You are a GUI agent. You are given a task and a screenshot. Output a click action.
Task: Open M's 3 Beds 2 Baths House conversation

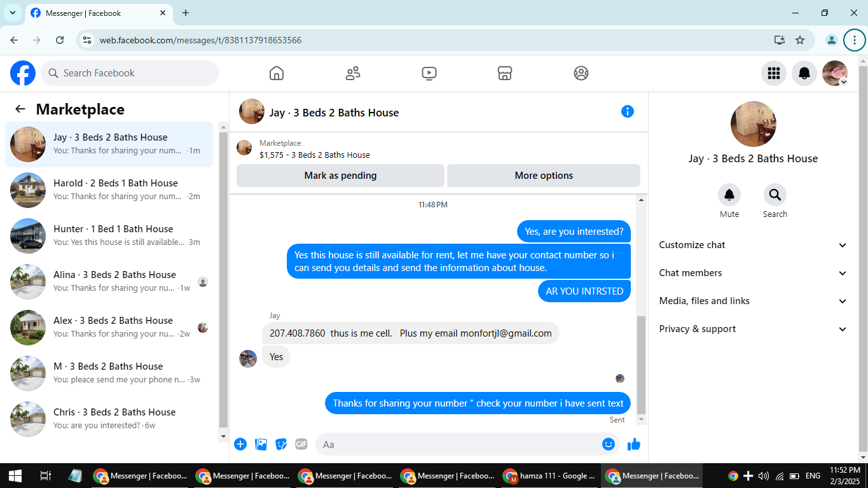(109, 373)
